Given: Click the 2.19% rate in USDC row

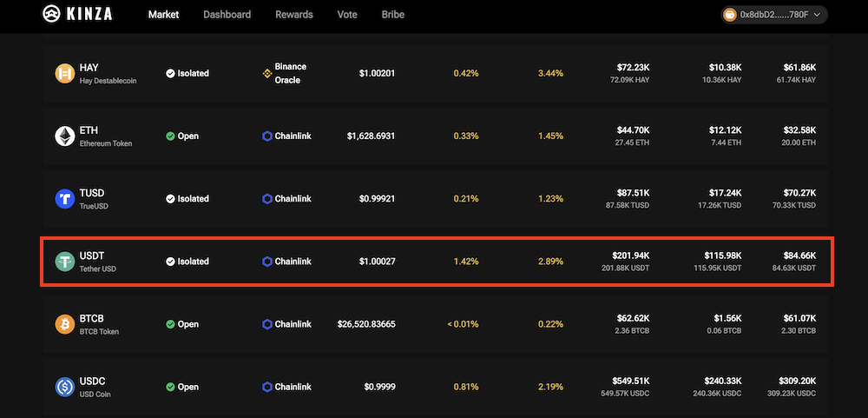Looking at the screenshot, I should (x=550, y=387).
